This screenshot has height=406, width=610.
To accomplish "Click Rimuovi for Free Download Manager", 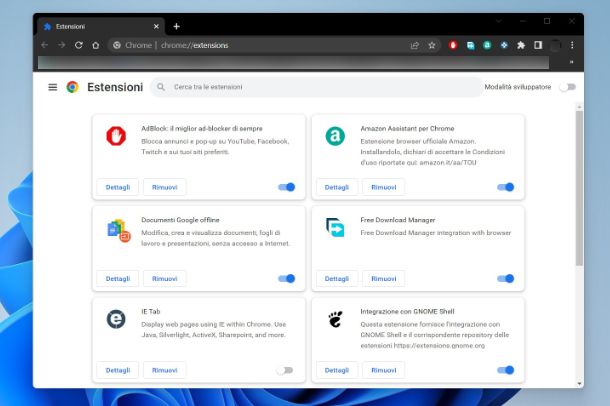I will click(x=384, y=278).
